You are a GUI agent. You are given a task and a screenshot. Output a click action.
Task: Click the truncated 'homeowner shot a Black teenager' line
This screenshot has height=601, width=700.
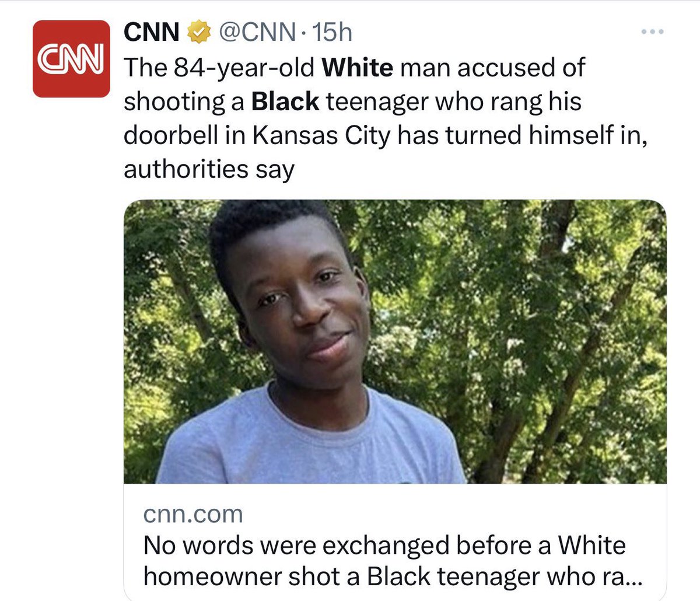[392, 576]
